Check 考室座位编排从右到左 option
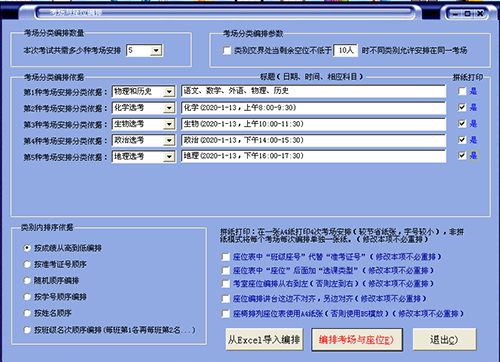This screenshot has width=500, height=362. (226, 284)
